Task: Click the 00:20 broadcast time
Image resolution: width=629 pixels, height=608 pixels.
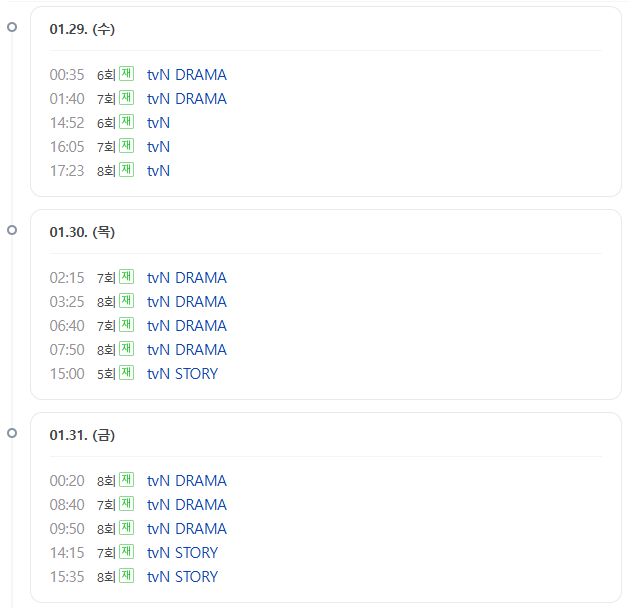Action: [x=67, y=481]
